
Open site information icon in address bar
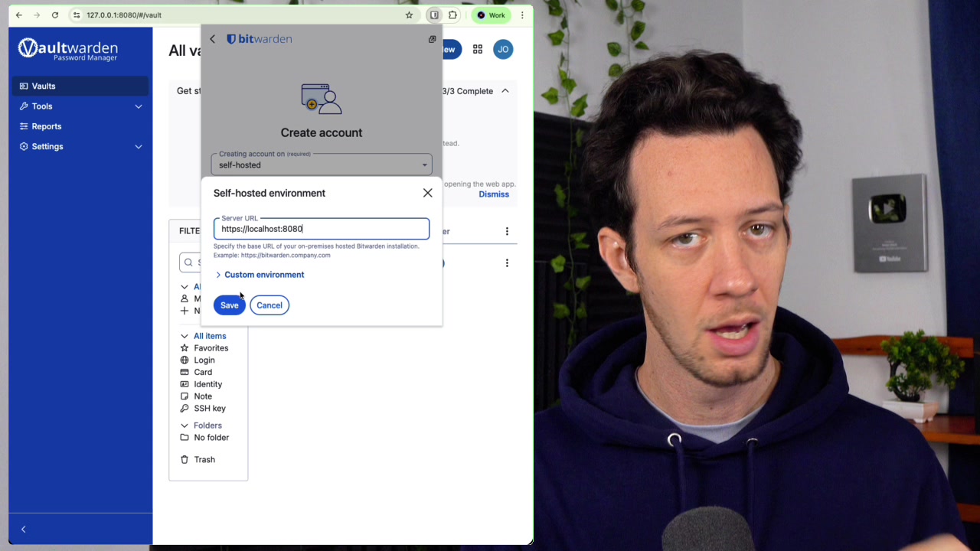(77, 15)
